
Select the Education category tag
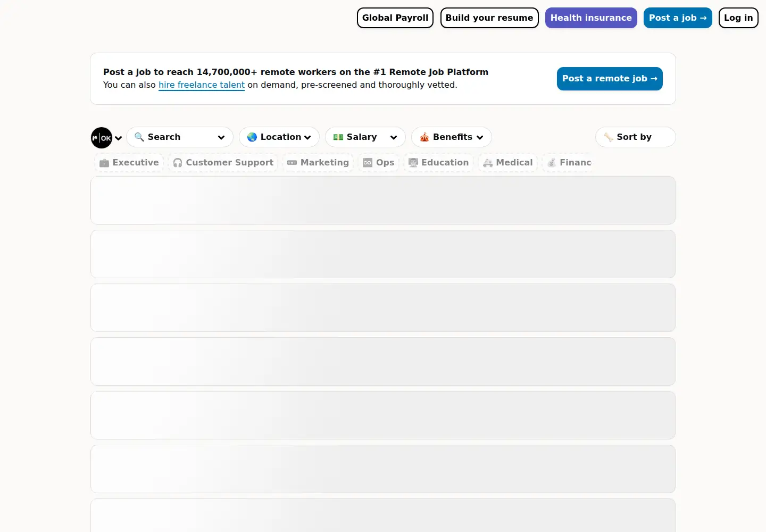439,163
